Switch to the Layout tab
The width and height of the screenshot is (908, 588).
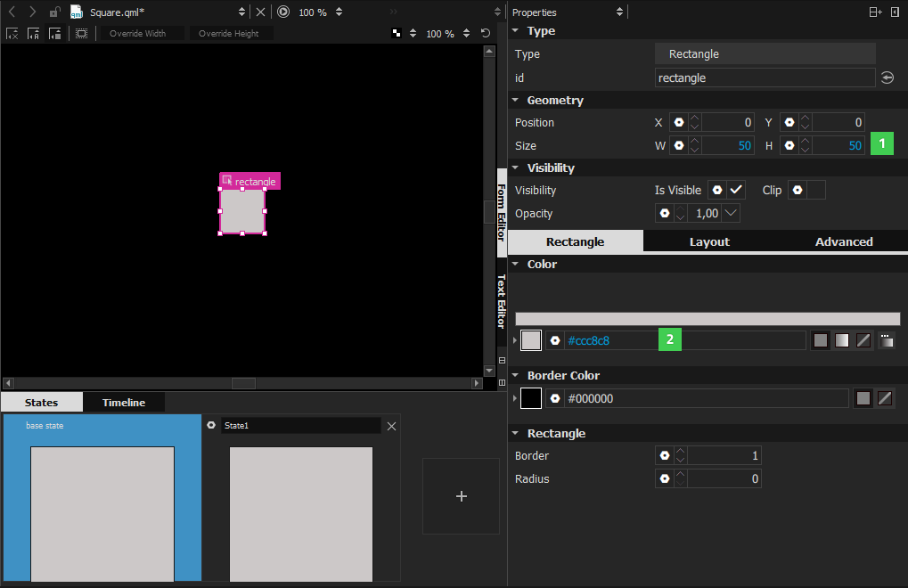(x=709, y=241)
